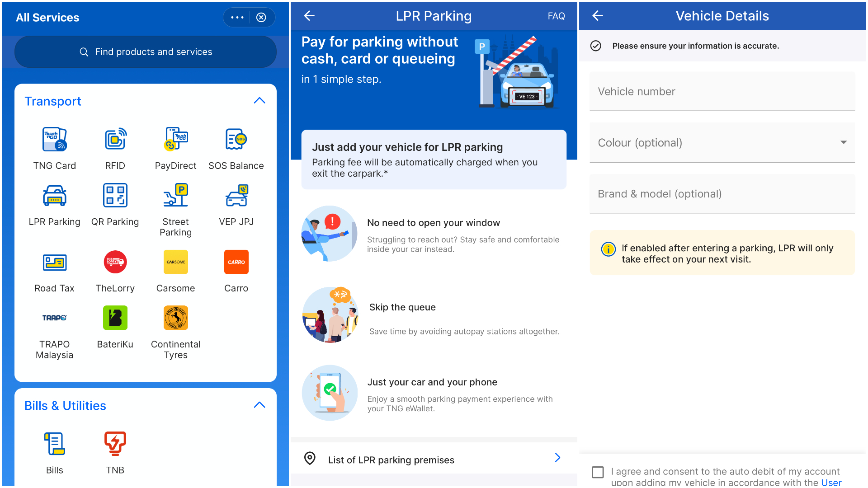Check the auto debit consent checkbox
This screenshot has height=488, width=868.
[x=598, y=472]
